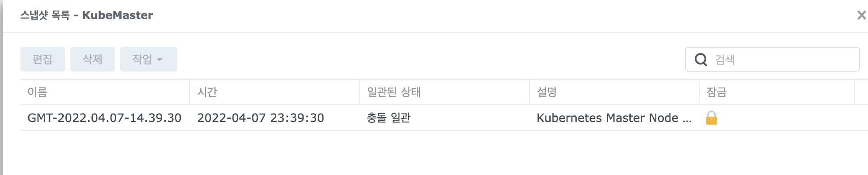Click the 편집 button

click(x=42, y=59)
